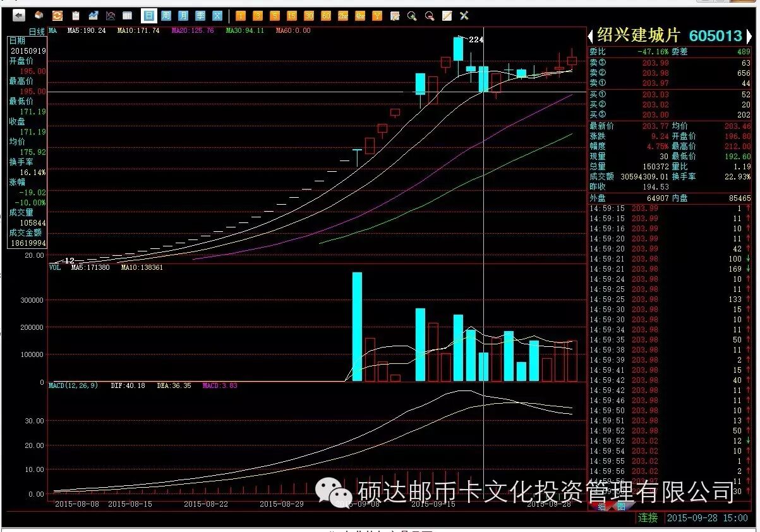Click the clipboard toolbar icon
Image resolution: width=760 pixels, height=532 pixels.
(76, 15)
